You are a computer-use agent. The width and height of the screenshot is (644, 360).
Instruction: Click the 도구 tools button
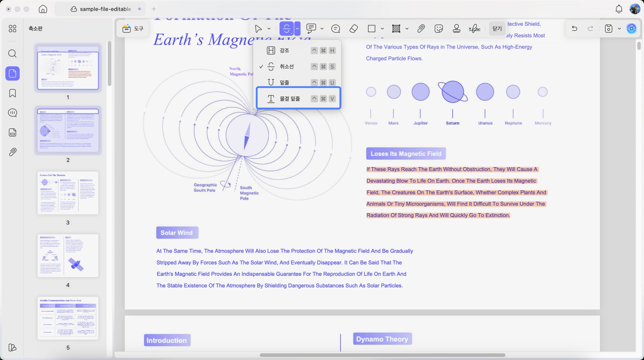coord(133,29)
